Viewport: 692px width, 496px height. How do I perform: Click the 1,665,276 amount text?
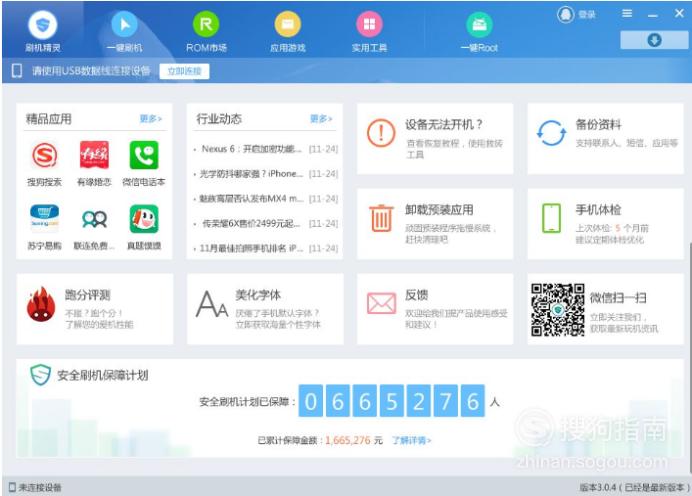pyautogui.click(x=348, y=440)
